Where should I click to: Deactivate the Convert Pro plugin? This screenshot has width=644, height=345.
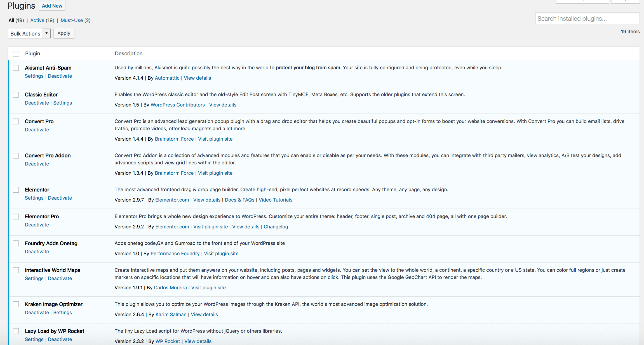[x=37, y=130]
